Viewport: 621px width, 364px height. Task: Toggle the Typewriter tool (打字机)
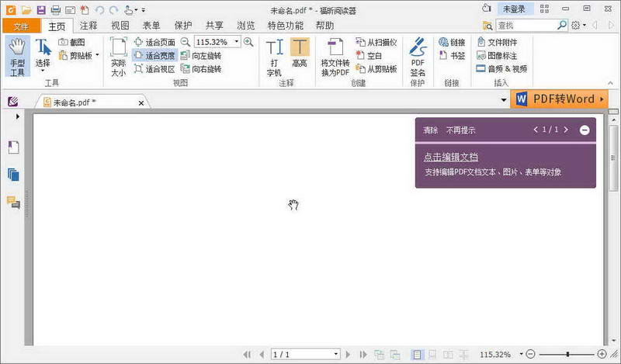274,57
